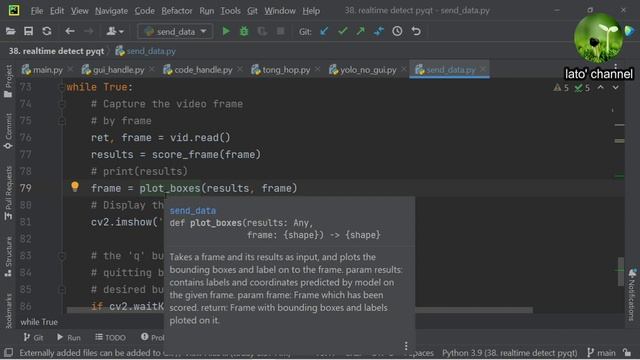Close the send_data.py tab

483,69
